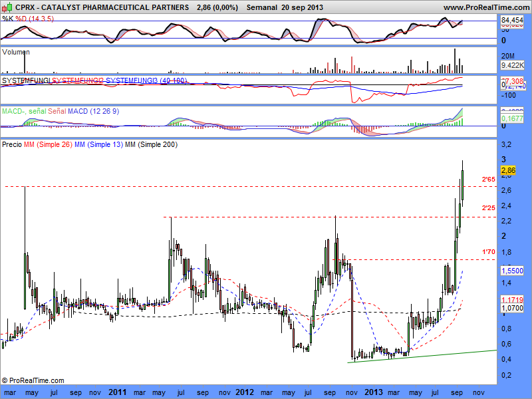Viewport: 532px width, 399px height.
Task: Click the 84,454 stochastic value box
Action: [512, 21]
